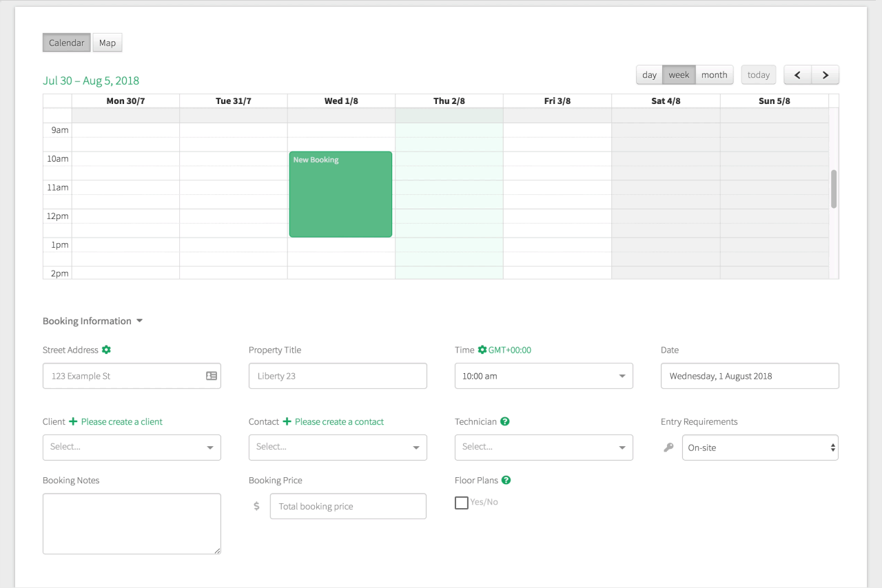
Task: Click the Fri 3/8 column header
Action: pyautogui.click(x=557, y=101)
